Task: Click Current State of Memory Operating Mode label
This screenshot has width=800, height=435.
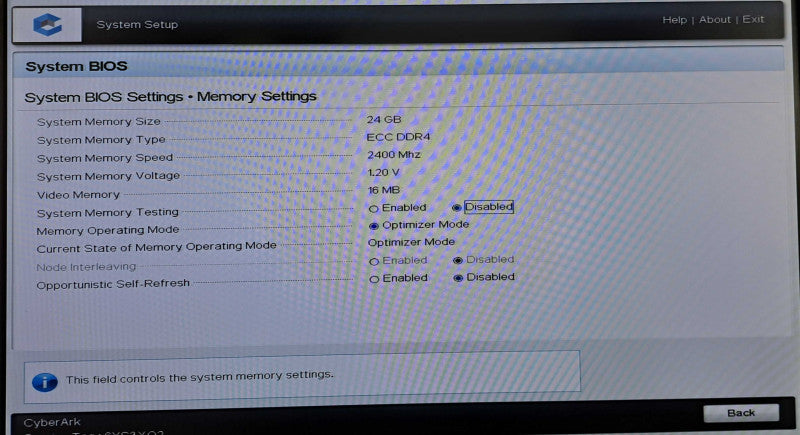Action: (x=156, y=247)
